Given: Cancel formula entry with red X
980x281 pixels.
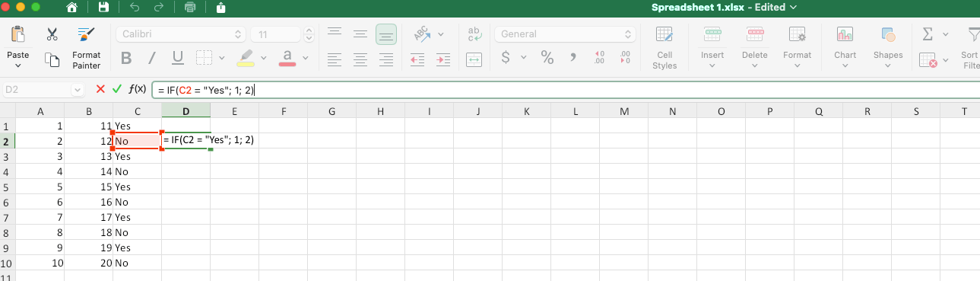Looking at the screenshot, I should click(x=100, y=89).
